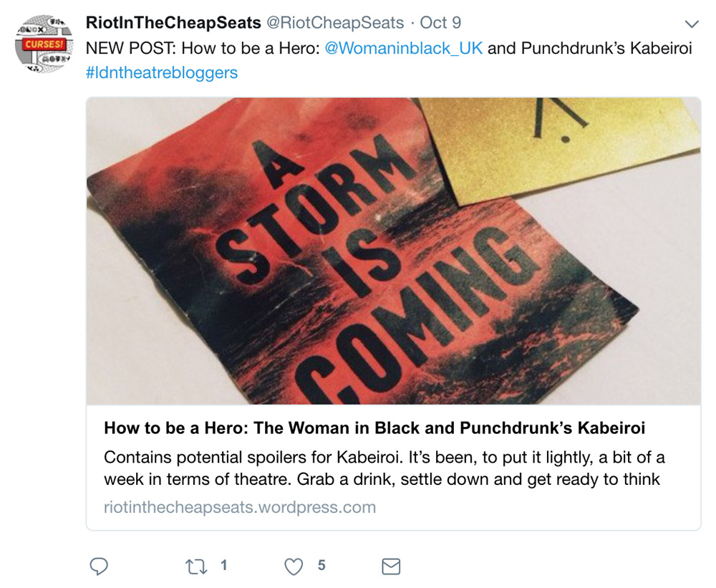View the retweet count of 1
The height and width of the screenshot is (588, 716).
[223, 566]
